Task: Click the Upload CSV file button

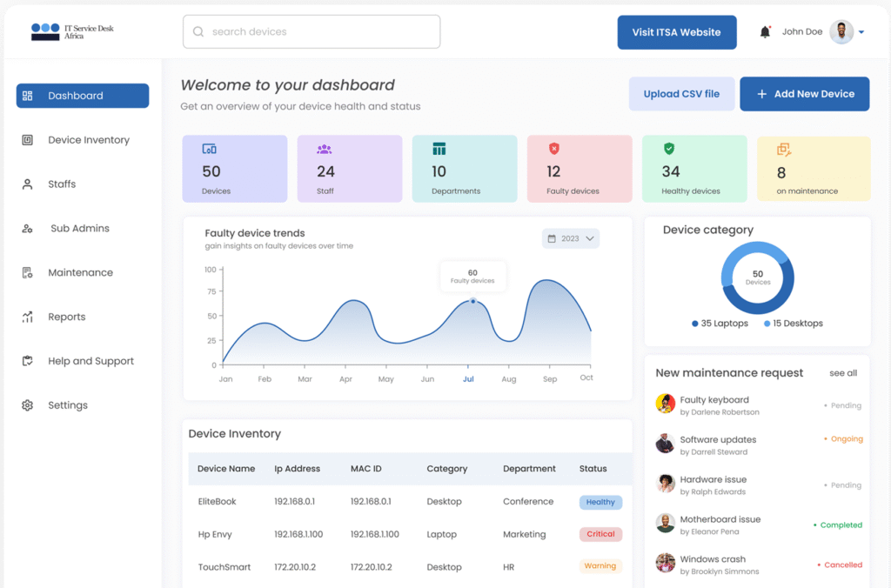Action: [681, 94]
